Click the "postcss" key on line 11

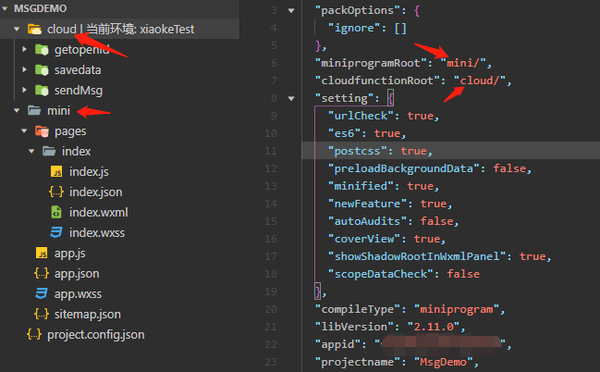[x=357, y=151]
